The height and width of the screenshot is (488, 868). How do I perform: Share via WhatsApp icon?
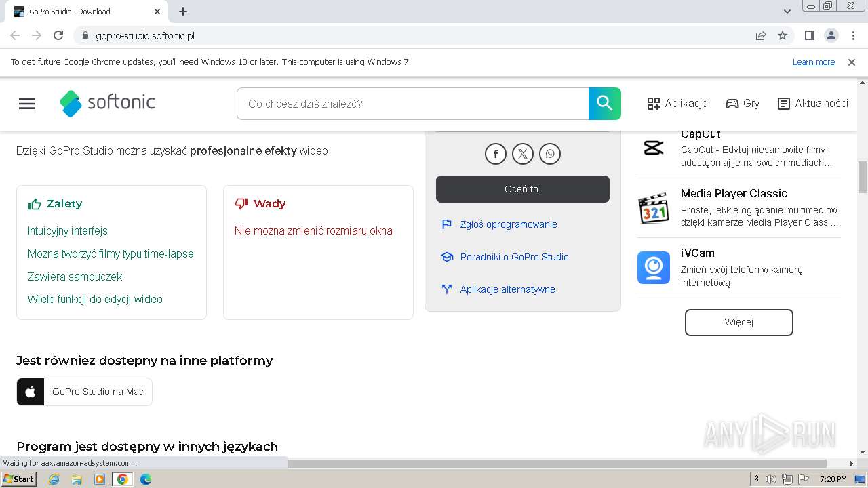point(550,154)
